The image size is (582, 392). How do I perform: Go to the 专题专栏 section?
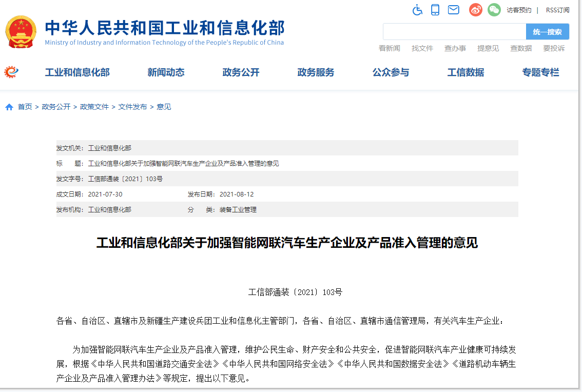click(540, 72)
